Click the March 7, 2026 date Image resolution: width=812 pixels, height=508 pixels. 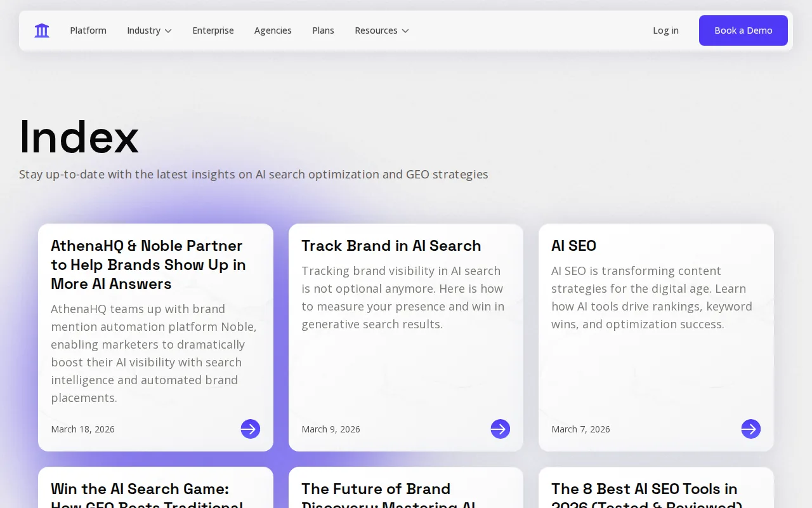point(580,429)
